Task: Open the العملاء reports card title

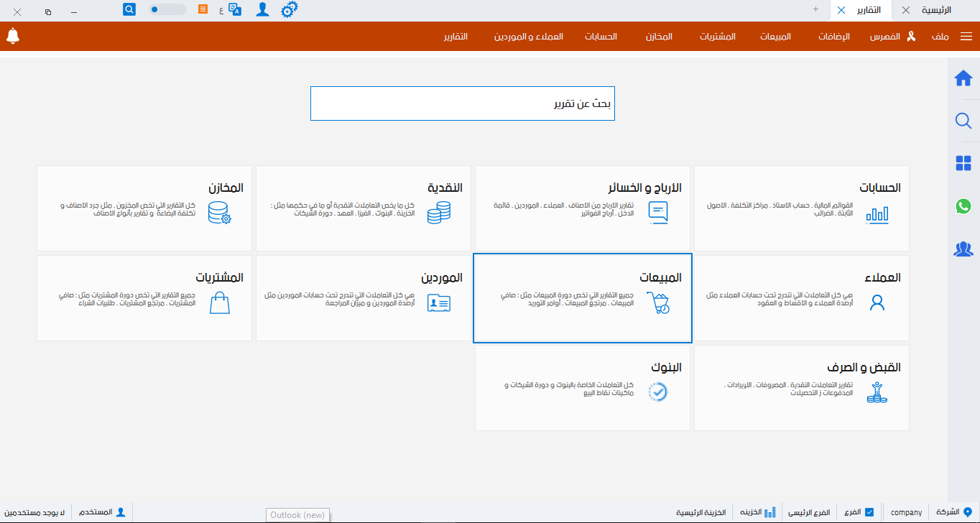Action: click(x=883, y=278)
